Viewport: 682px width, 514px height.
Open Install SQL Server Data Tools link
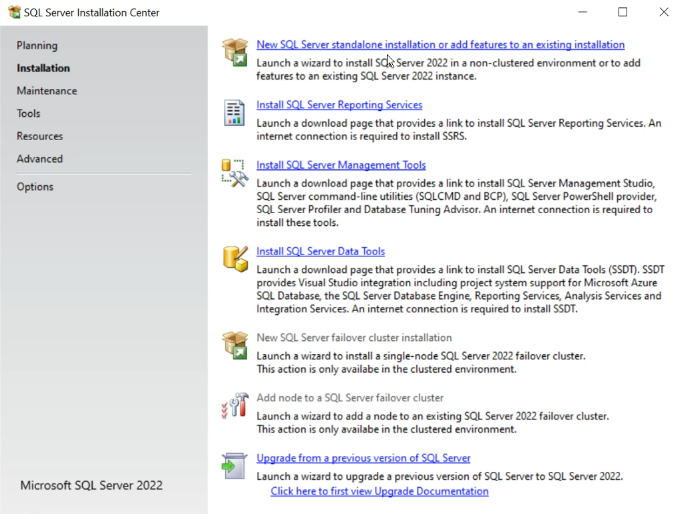321,251
